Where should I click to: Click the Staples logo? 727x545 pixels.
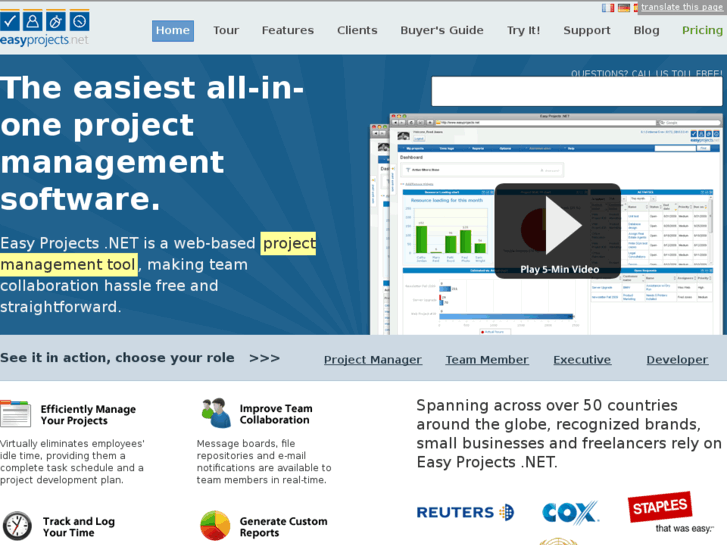tap(660, 507)
